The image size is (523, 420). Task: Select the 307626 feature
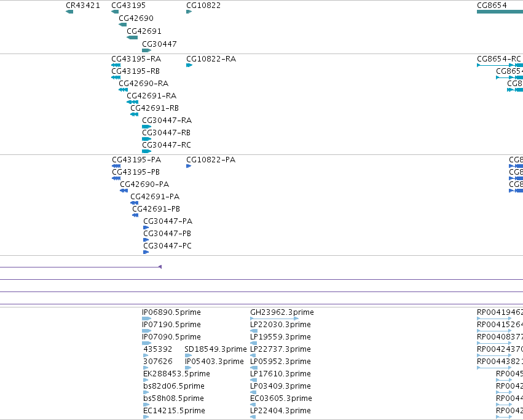[x=146, y=368]
